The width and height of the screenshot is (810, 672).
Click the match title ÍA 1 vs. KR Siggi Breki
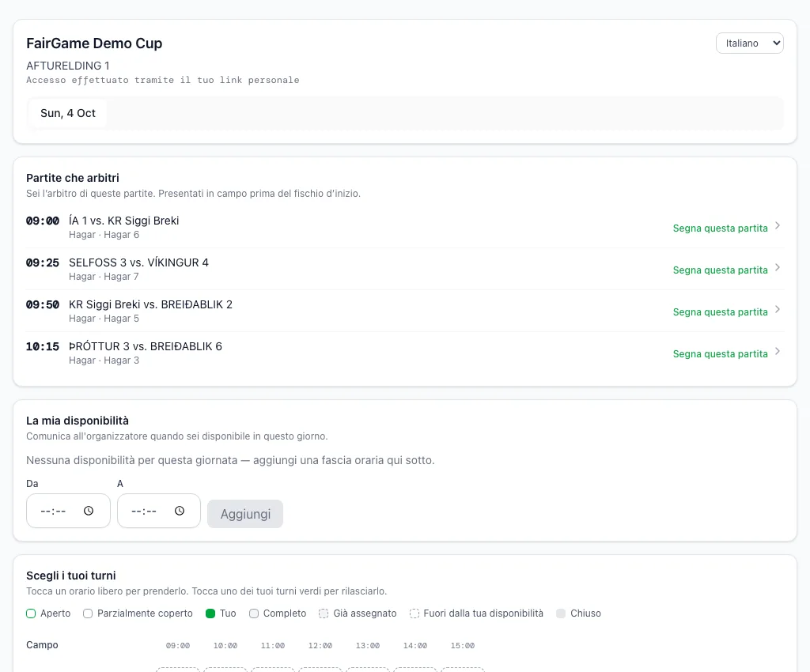(124, 221)
